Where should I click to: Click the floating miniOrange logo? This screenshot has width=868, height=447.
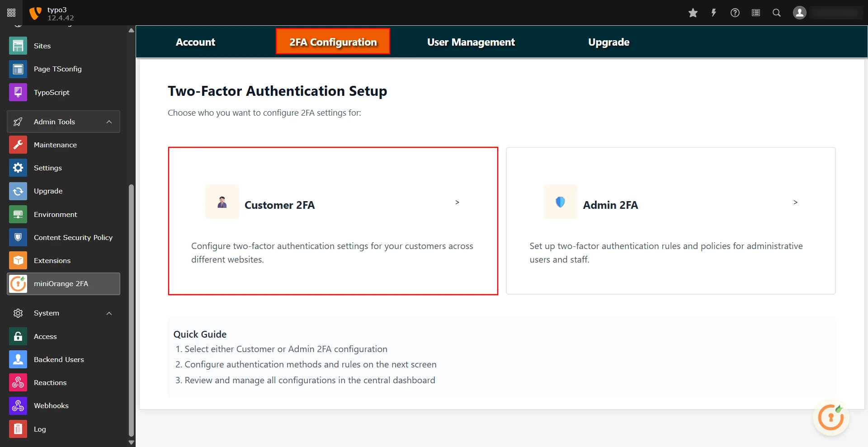click(831, 417)
